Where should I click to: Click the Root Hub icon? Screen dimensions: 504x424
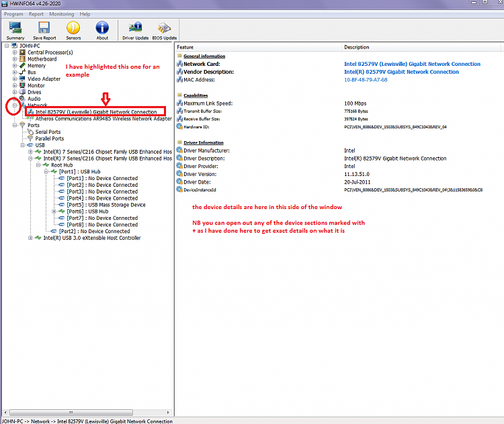point(46,165)
